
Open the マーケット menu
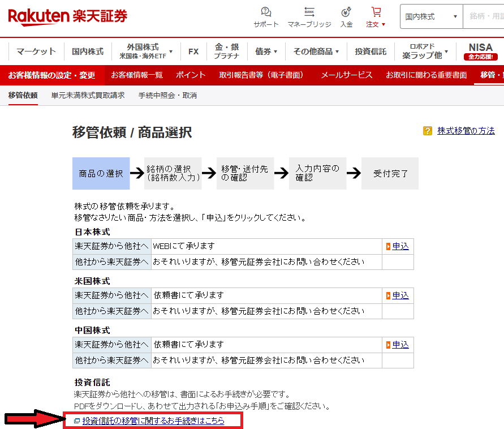36,52
